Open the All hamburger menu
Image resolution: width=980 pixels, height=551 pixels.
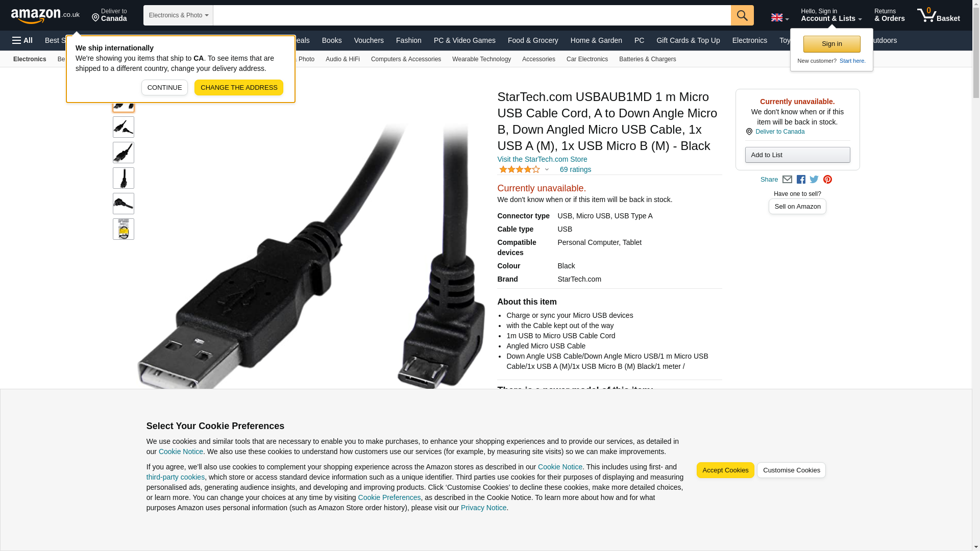point(22,40)
